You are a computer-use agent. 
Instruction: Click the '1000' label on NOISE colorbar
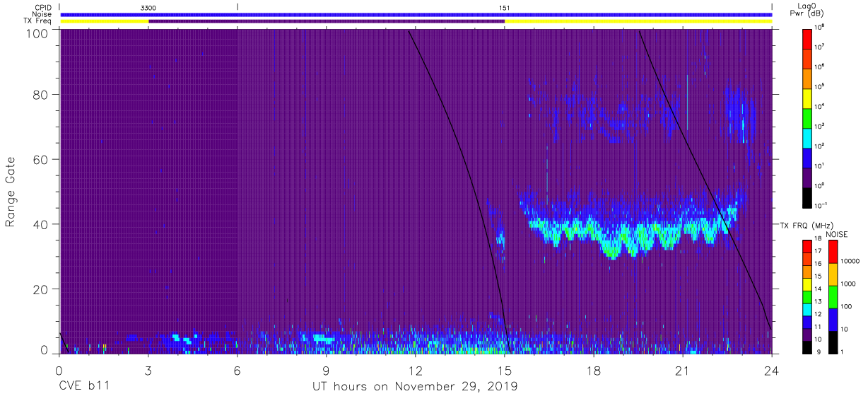[x=848, y=284]
